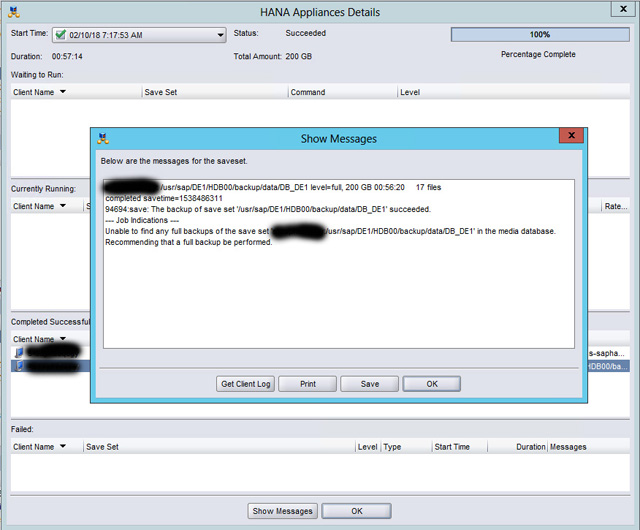640x530 pixels.
Task: Click Command column header
Action: tap(308, 92)
